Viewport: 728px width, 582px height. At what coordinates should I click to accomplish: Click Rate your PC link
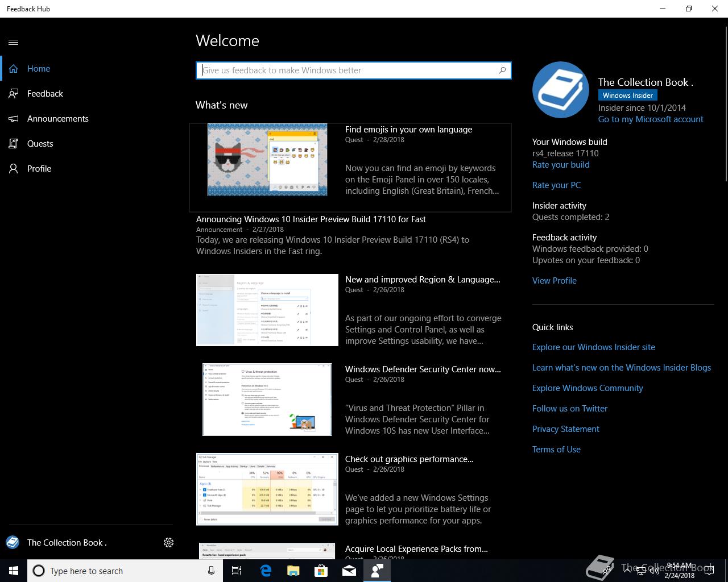(556, 185)
